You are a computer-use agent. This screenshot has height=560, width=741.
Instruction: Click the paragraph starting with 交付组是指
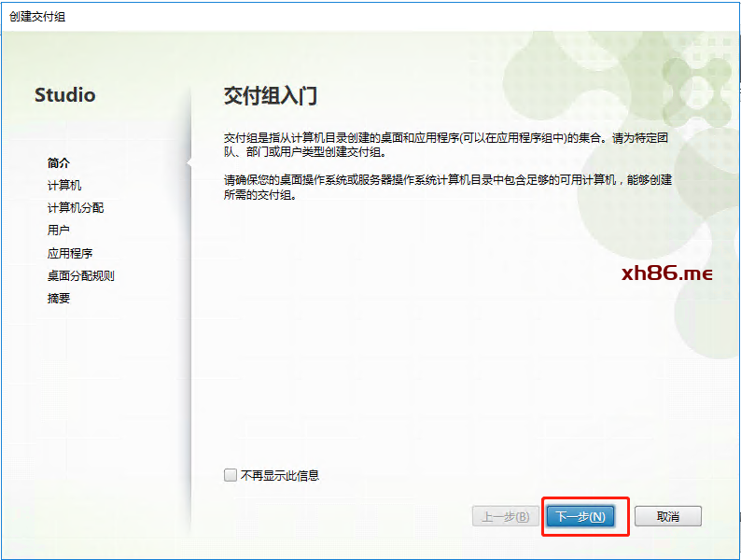tap(446, 145)
